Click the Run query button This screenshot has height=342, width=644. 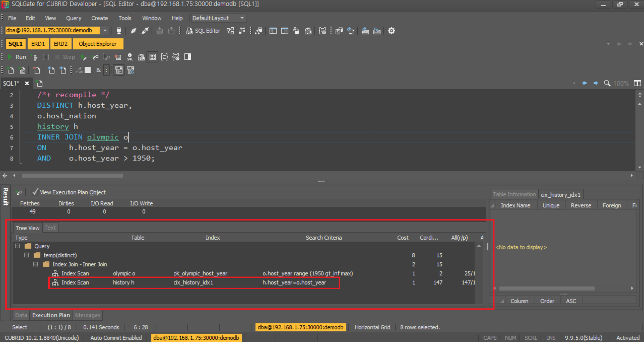tap(17, 57)
